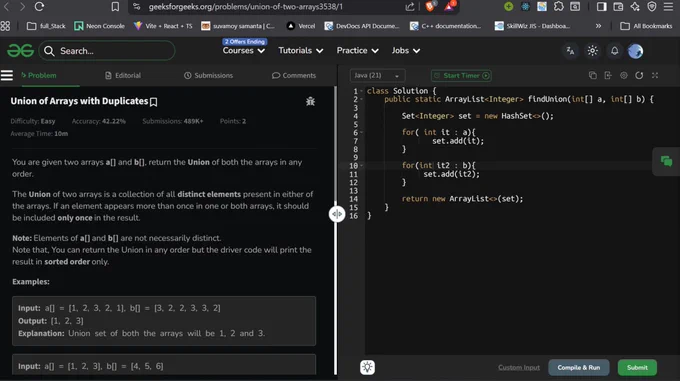
Task: Expand the Jobs menu
Action: coord(406,51)
